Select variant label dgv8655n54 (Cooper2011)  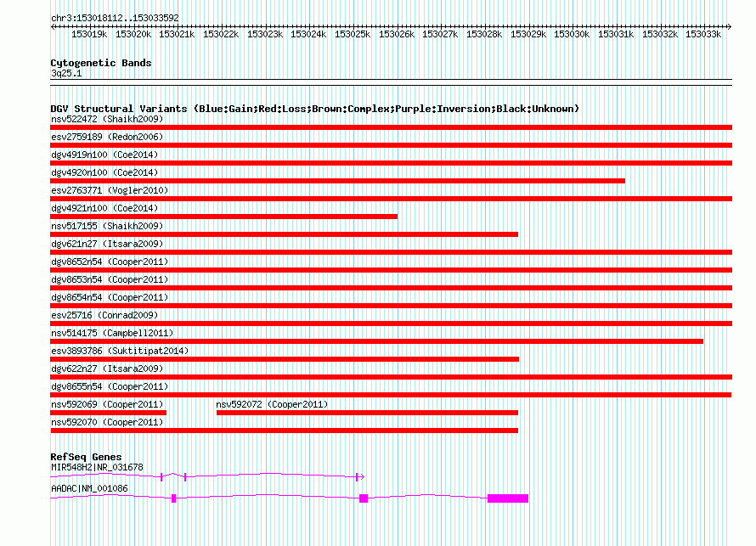[x=110, y=386]
